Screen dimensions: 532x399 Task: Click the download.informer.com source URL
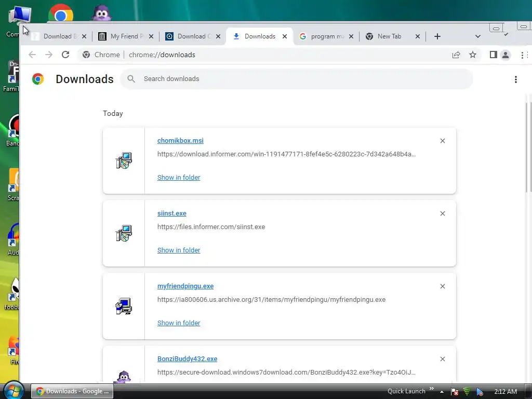click(287, 154)
